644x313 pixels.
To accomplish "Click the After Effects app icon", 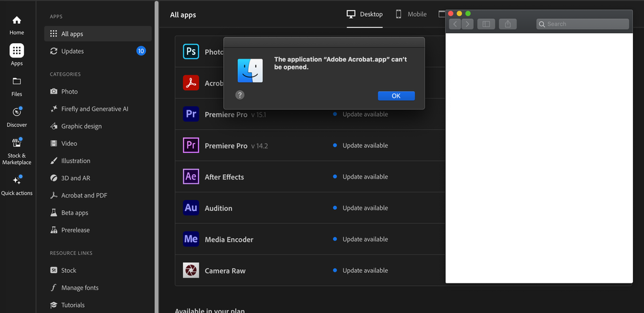I will (x=191, y=176).
